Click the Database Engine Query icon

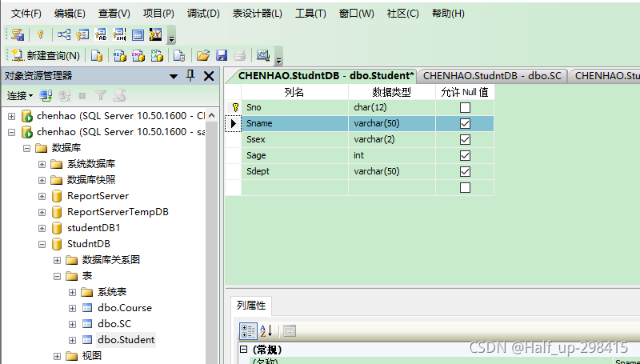(97, 55)
